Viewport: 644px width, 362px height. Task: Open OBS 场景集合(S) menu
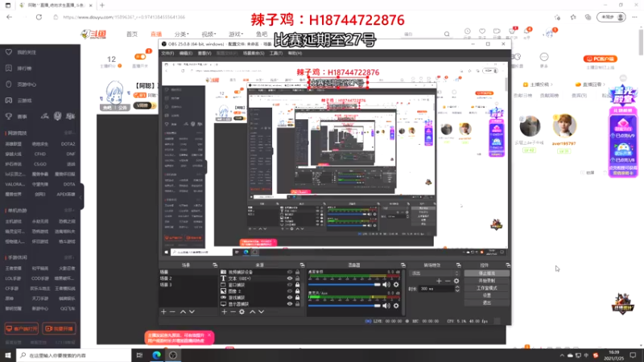pyautogui.click(x=254, y=53)
